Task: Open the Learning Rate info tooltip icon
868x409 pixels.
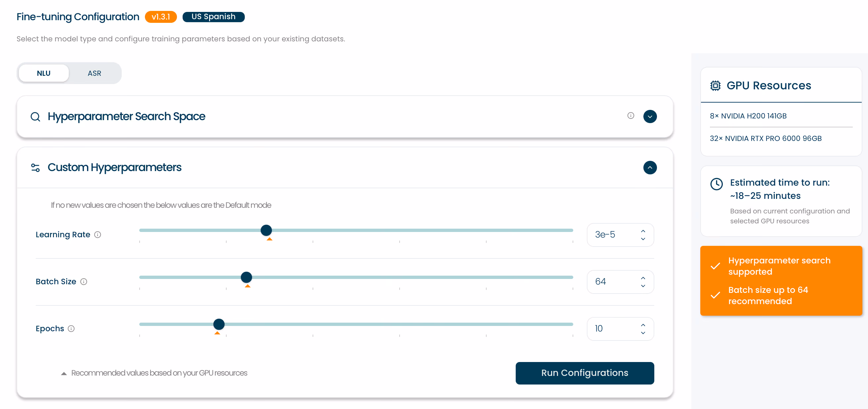Action: [97, 234]
